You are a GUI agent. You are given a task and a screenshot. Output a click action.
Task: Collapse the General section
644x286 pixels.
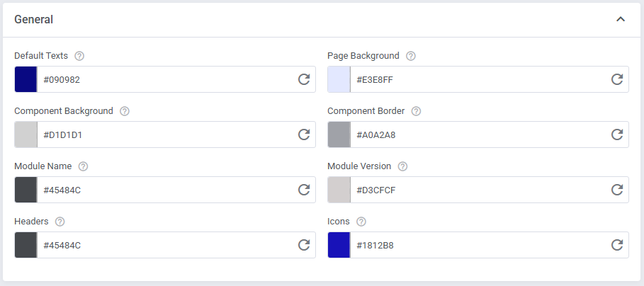coord(621,19)
